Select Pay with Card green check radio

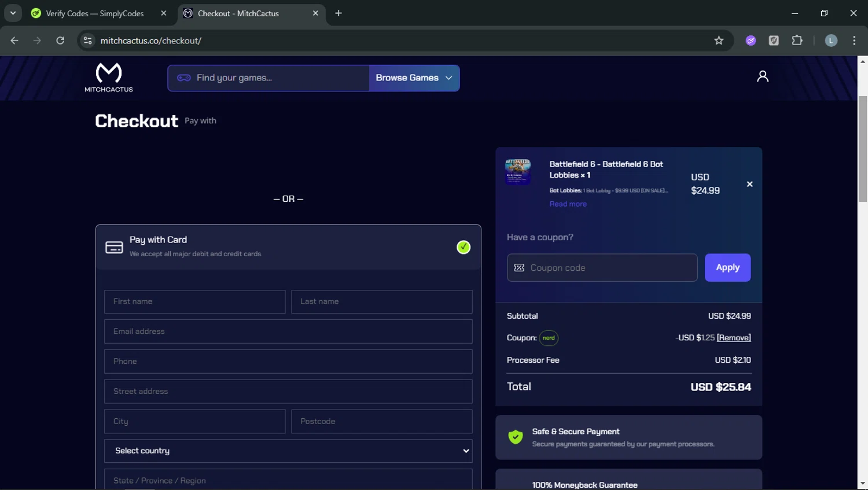point(464,247)
